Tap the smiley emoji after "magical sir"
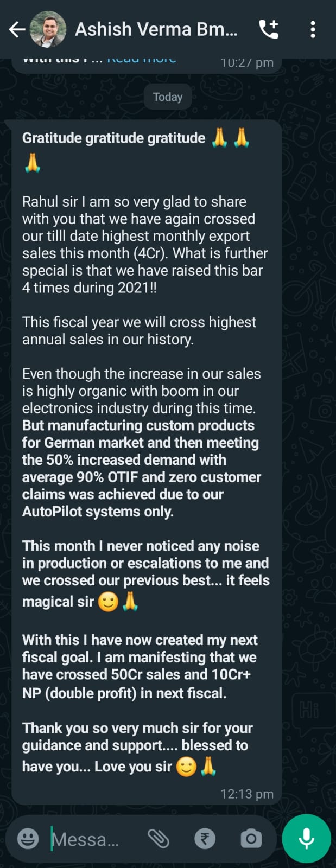The height and width of the screenshot is (868, 336). point(108,602)
